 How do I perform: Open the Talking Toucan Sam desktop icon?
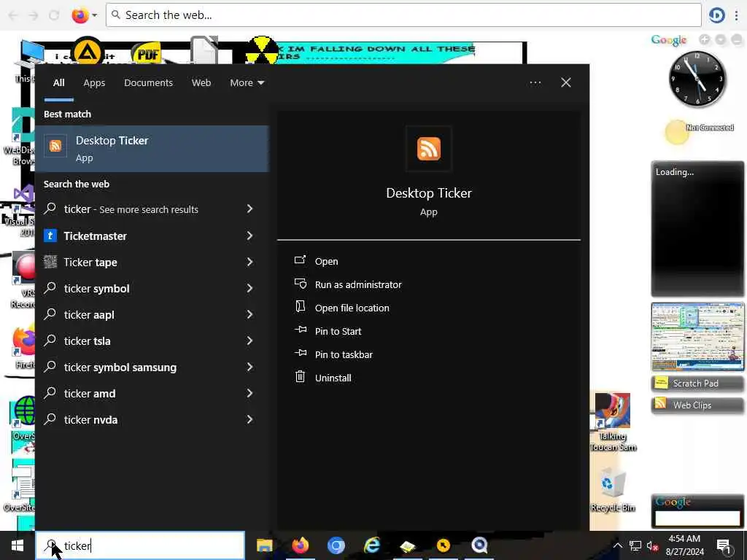point(613,422)
